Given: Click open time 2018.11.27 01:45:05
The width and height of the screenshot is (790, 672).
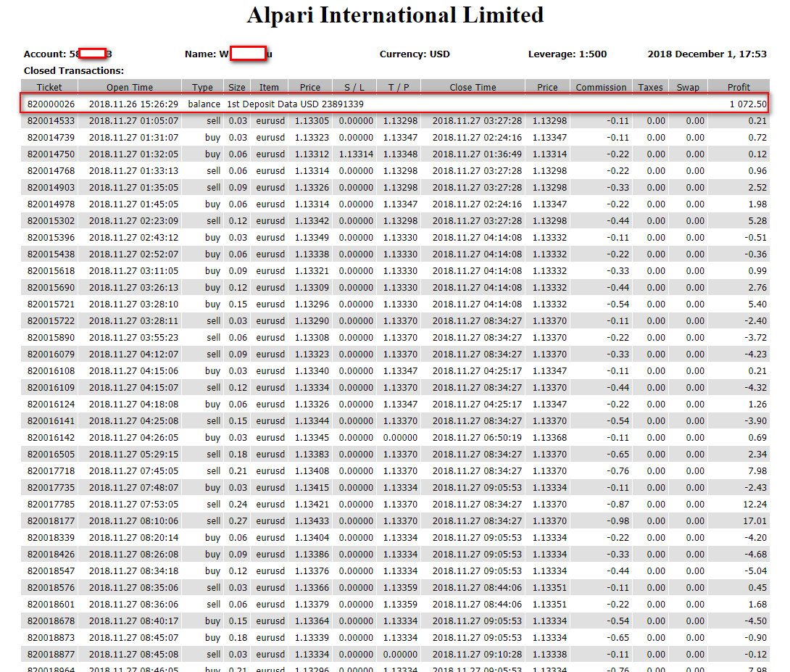Looking at the screenshot, I should click(x=133, y=204).
